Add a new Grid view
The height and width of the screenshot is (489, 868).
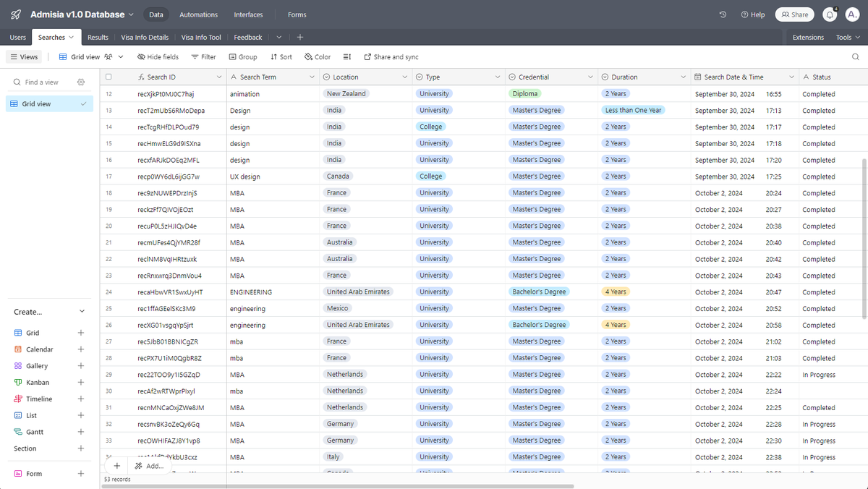click(81, 333)
